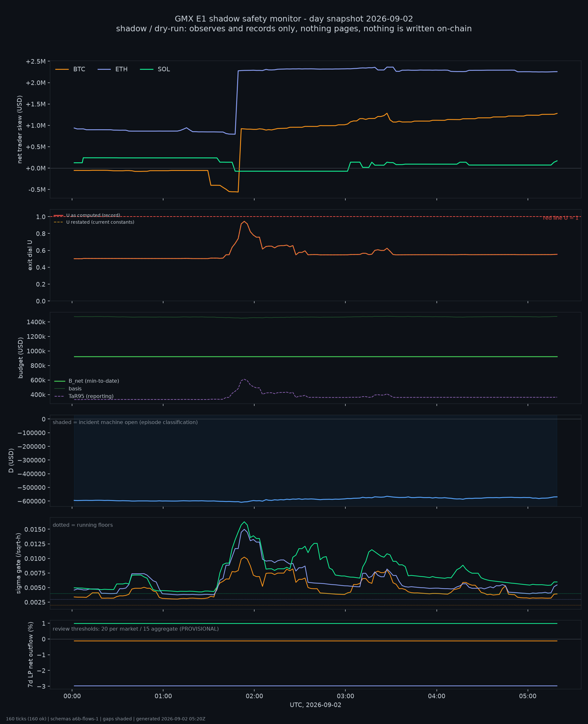Click the bright green B_net legend swatch
The width and height of the screenshot is (588, 724).
point(60,381)
